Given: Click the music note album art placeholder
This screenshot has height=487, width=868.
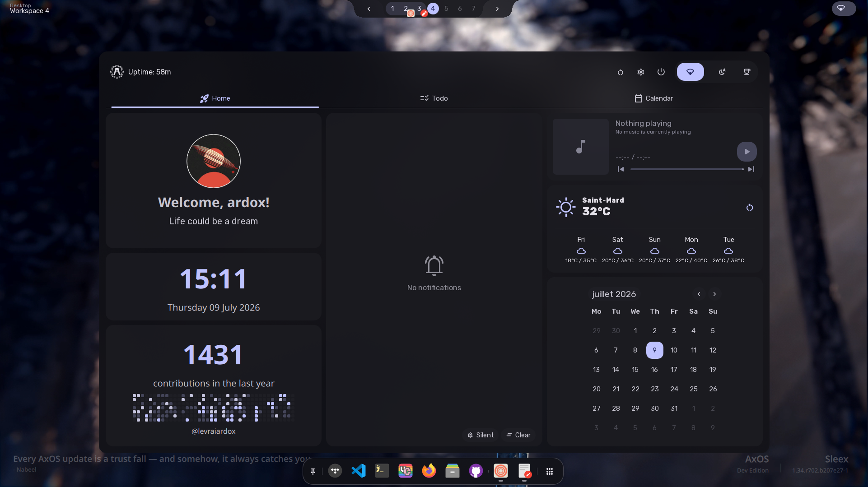Looking at the screenshot, I should pos(581,147).
